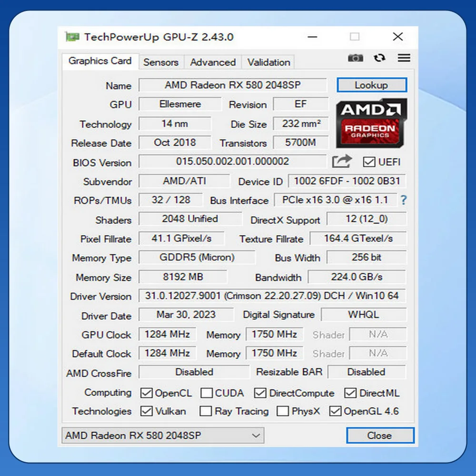This screenshot has width=476, height=476.
Task: Open the graphics card selection dropdown
Action: (163, 436)
